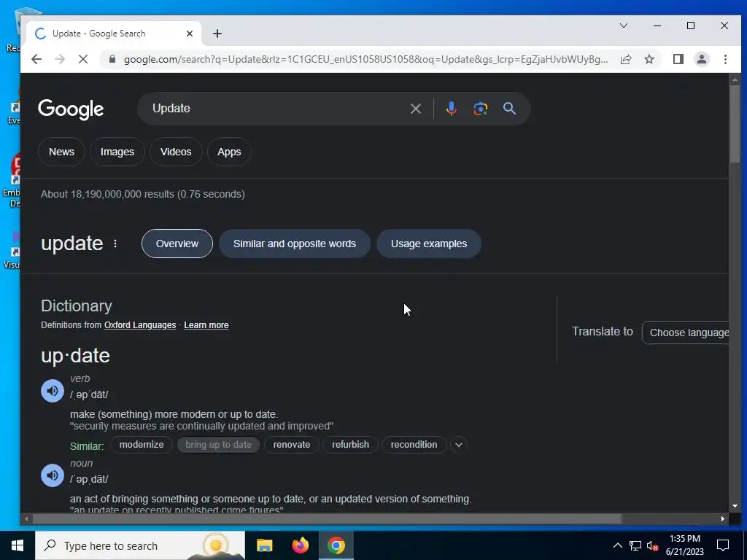The height and width of the screenshot is (560, 747).
Task: Open the Choose language dropdown
Action: point(686,332)
